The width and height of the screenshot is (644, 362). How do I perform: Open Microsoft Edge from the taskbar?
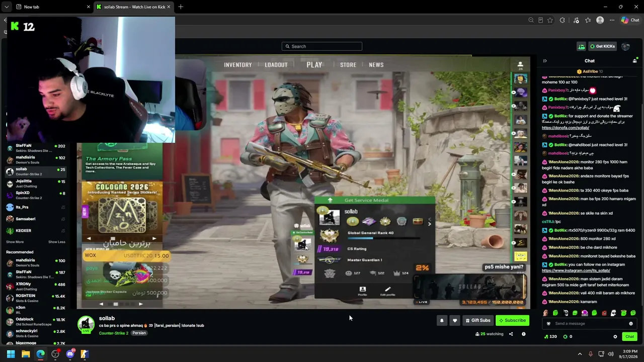point(40,354)
